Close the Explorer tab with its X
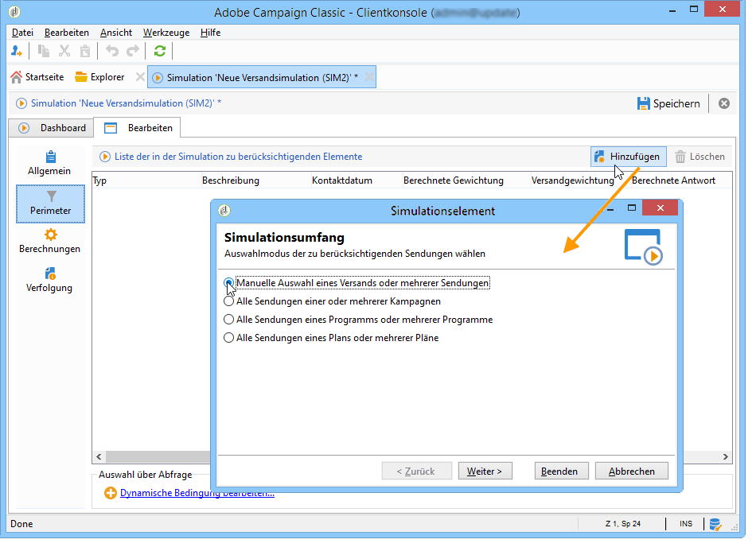 (x=140, y=77)
